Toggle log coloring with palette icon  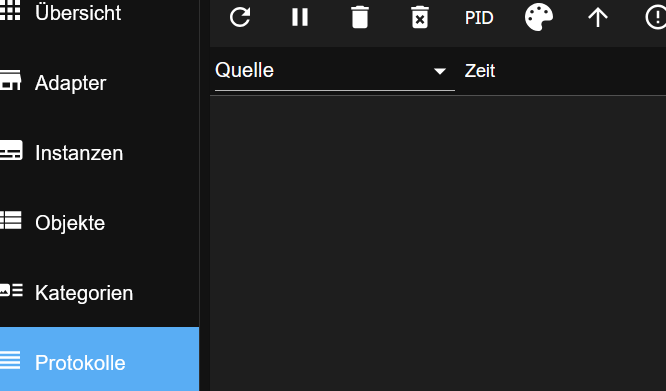[539, 17]
